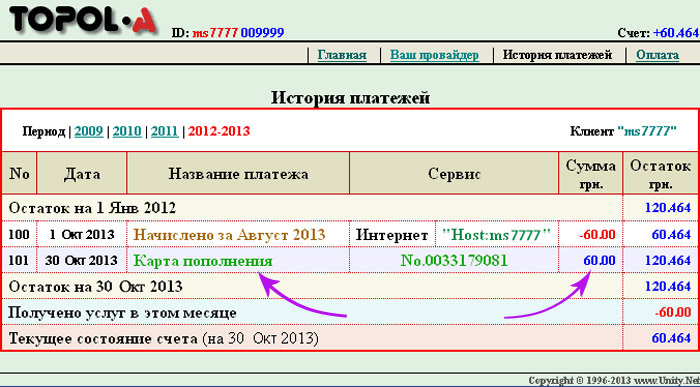Click the Остаток грн. column header

[660, 173]
